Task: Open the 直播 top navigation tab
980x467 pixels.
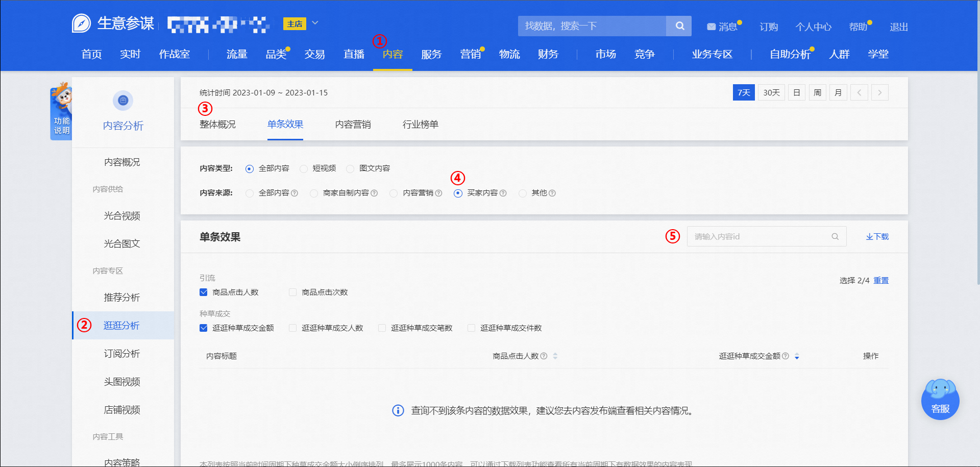Action: click(354, 54)
